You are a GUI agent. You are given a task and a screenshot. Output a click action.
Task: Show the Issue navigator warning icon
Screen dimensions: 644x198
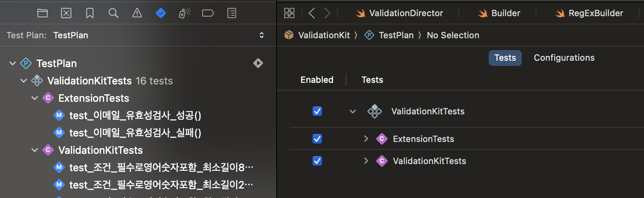pyautogui.click(x=137, y=13)
